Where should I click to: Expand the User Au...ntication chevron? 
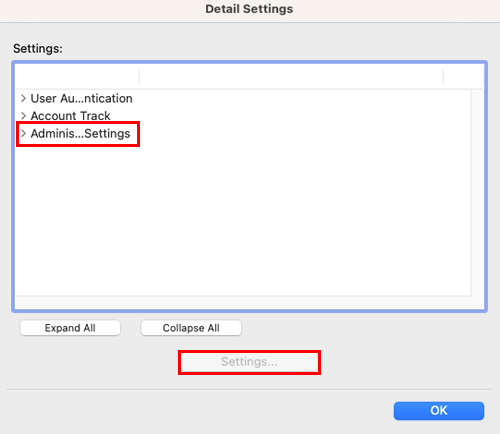point(23,98)
